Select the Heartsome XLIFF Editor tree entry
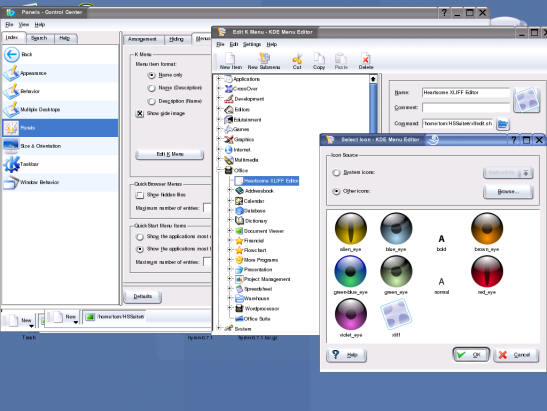The height and width of the screenshot is (411, 547). point(267,181)
